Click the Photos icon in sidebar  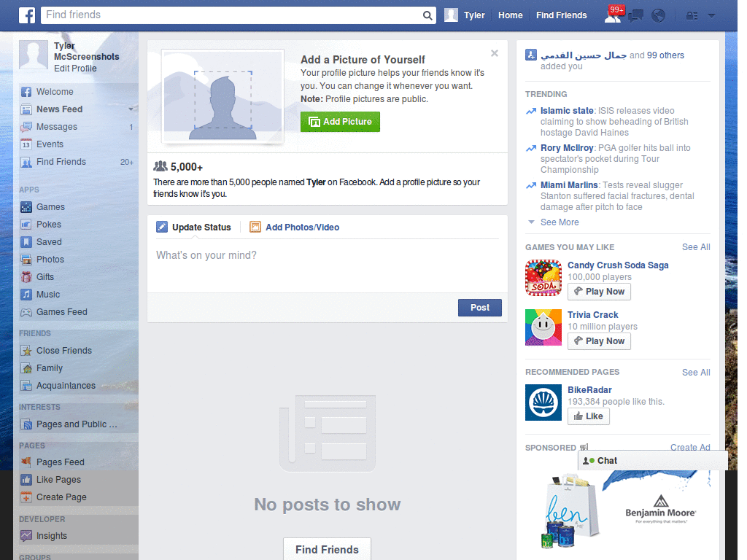click(x=26, y=260)
